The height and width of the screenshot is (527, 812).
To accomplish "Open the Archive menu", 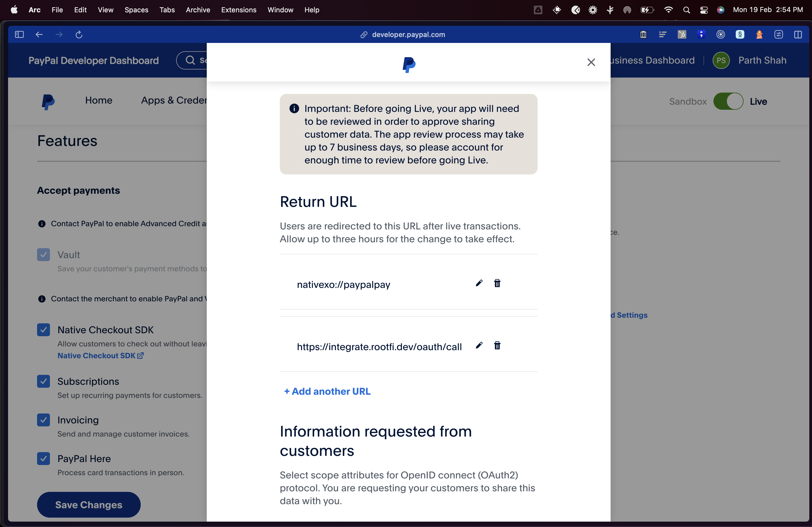I will (198, 10).
